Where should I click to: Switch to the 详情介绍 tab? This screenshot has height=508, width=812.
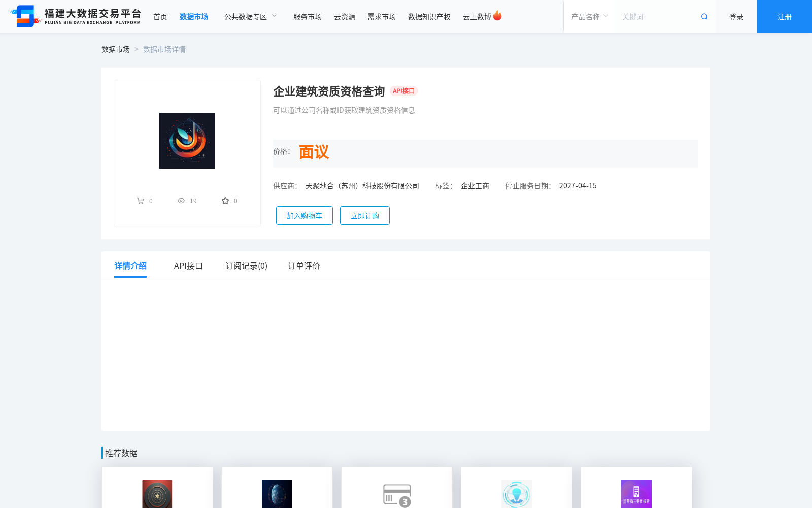click(130, 266)
